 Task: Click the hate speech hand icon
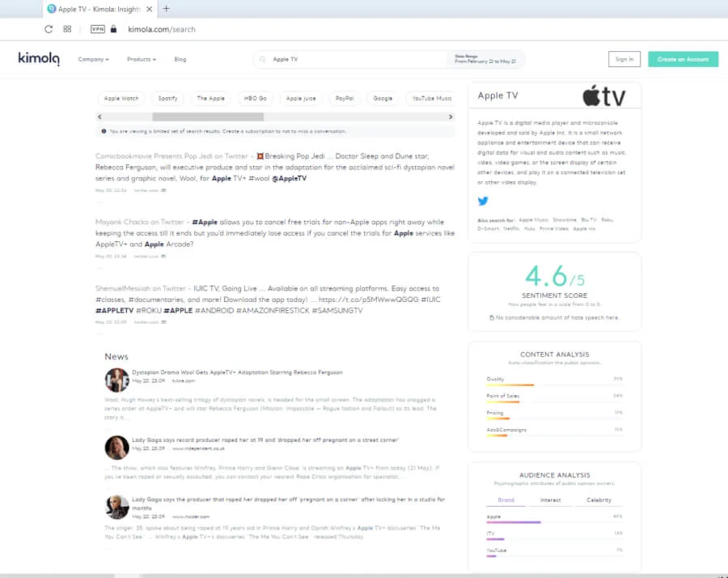click(x=492, y=318)
